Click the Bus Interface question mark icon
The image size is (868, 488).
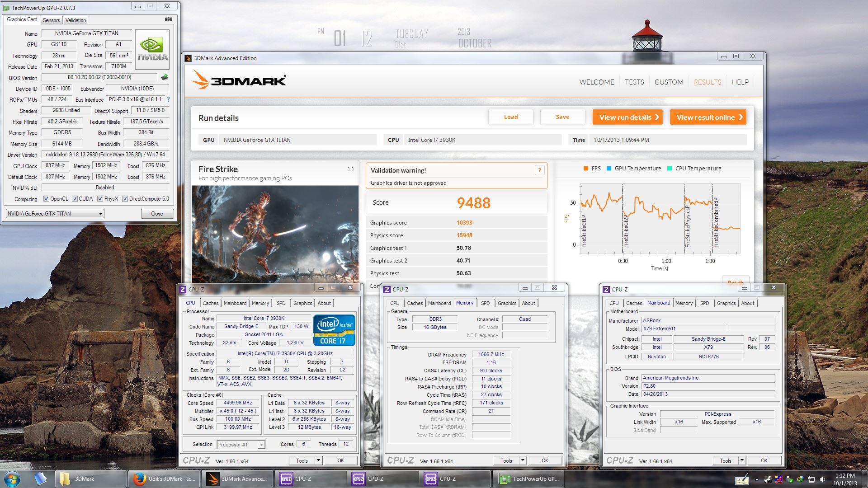(x=168, y=99)
